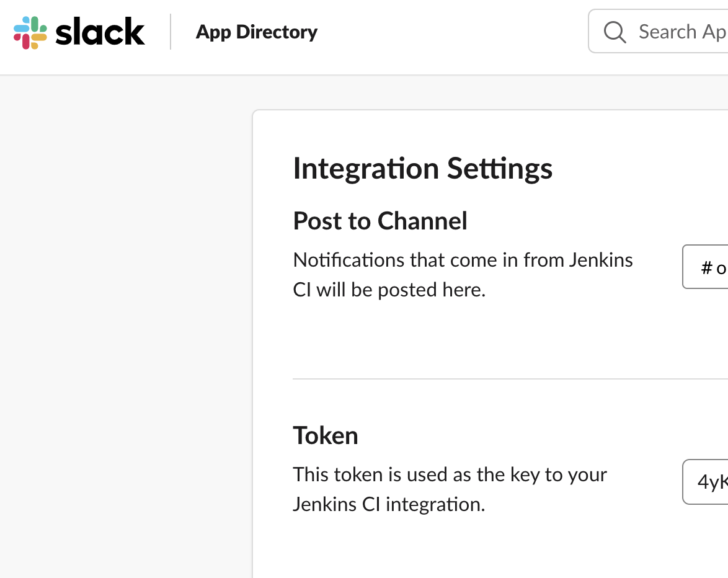The image size is (728, 578).
Task: Click the Post to Channel heading
Action: tap(380, 221)
